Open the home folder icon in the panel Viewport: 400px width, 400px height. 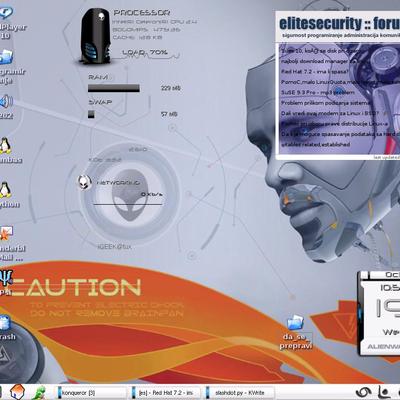[17, 392]
